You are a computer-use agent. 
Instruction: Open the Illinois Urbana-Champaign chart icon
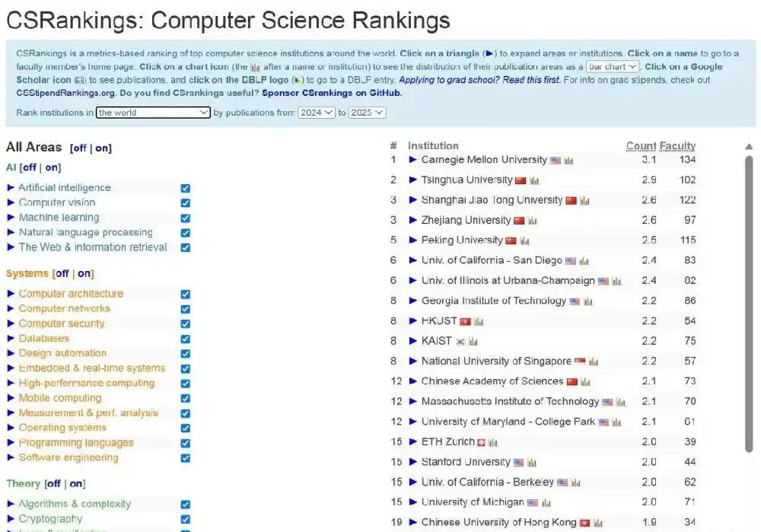coord(617,282)
